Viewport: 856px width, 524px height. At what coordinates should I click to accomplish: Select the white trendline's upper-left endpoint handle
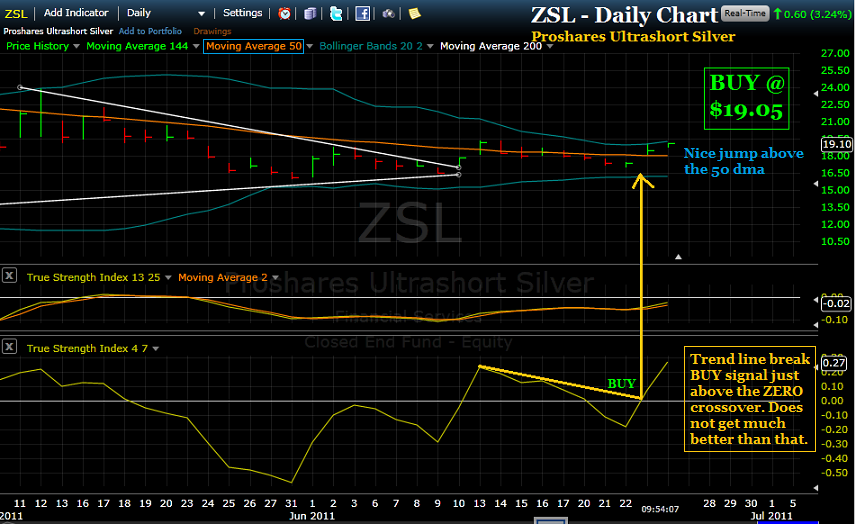(20, 87)
